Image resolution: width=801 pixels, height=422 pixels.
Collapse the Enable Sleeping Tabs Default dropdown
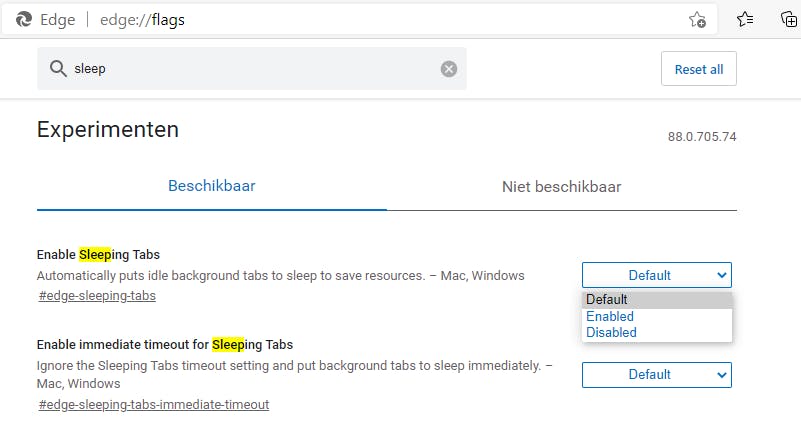click(x=656, y=275)
